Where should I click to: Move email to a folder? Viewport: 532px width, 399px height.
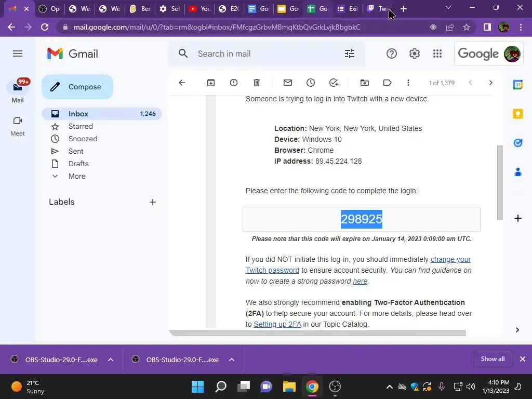(x=364, y=83)
